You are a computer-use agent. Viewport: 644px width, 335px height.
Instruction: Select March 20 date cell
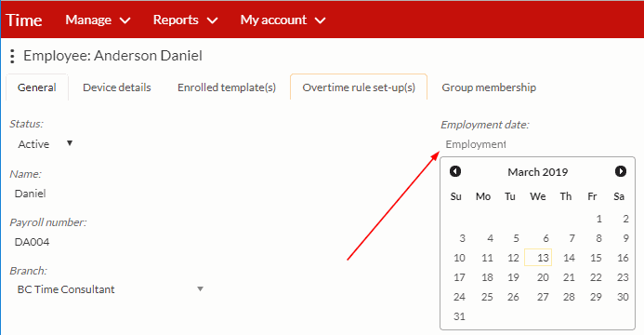[542, 277]
